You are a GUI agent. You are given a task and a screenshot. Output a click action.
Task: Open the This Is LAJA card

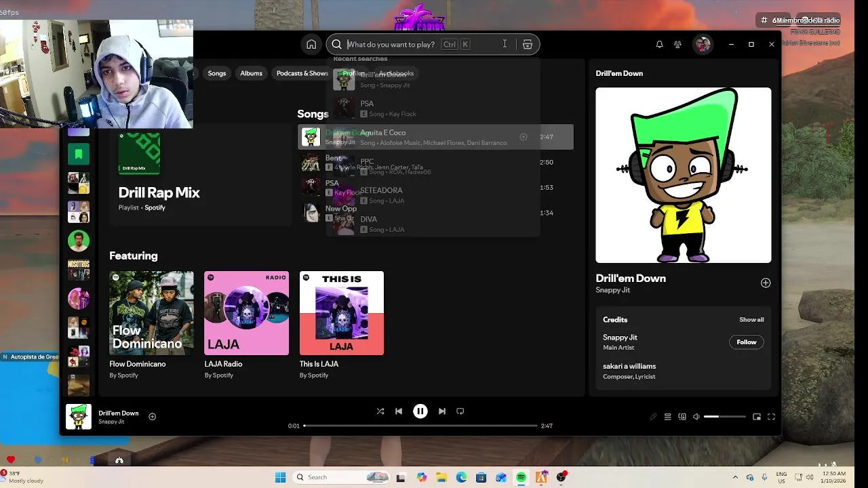[341, 325]
